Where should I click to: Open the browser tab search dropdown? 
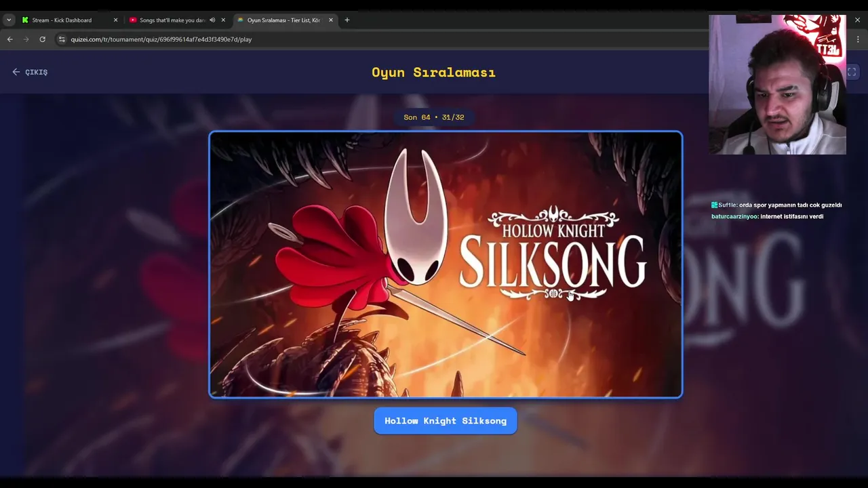click(9, 20)
